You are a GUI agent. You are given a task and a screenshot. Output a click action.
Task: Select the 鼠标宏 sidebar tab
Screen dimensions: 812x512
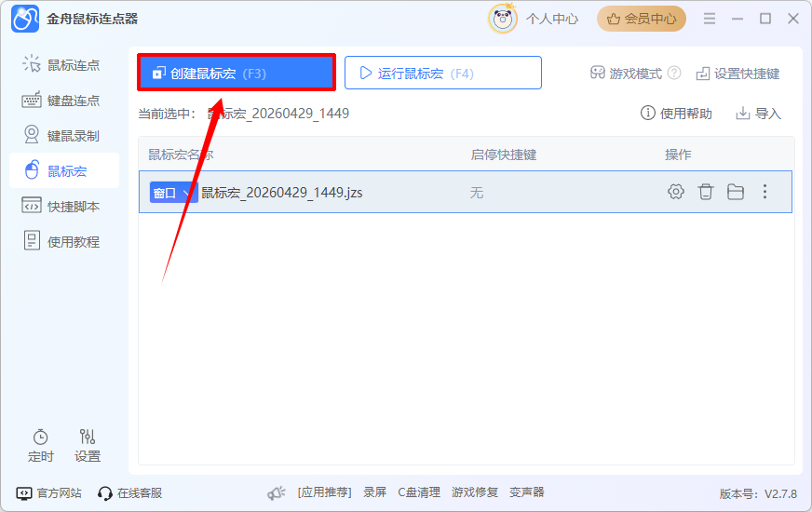click(x=64, y=171)
